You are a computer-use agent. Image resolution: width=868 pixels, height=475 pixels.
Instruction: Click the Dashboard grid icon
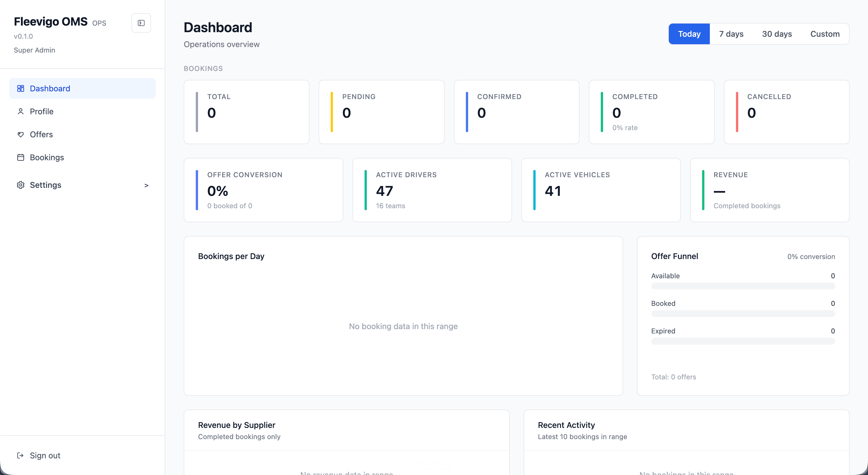(21, 88)
